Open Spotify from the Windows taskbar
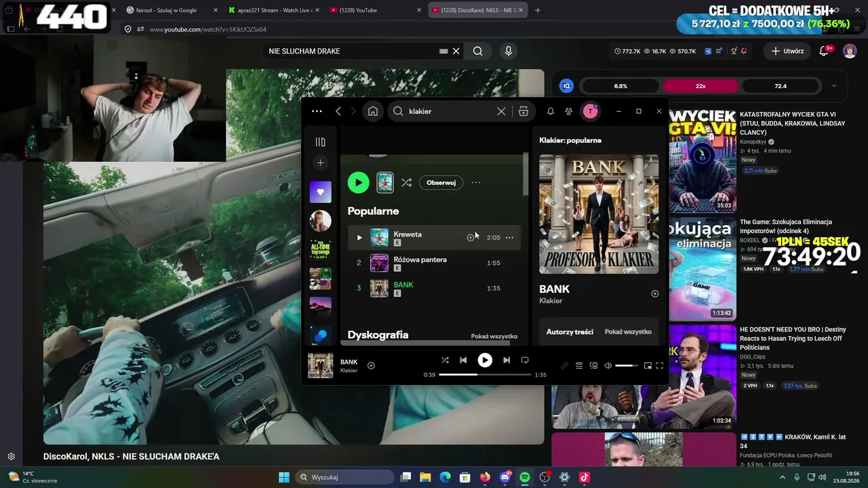The width and height of the screenshot is (868, 488). [525, 477]
